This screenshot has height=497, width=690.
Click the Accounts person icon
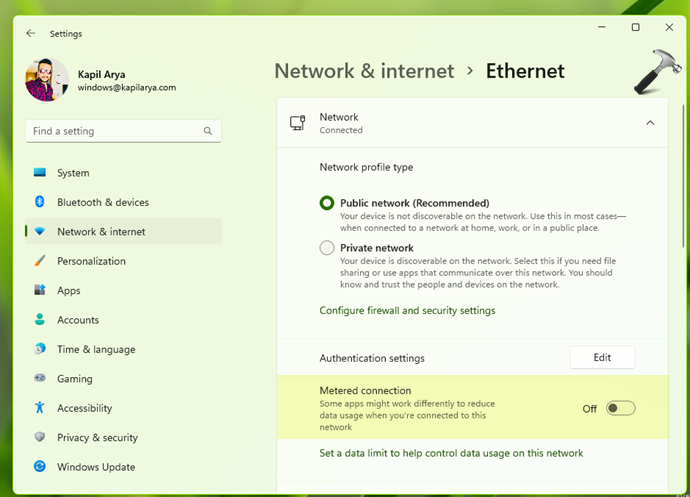click(x=40, y=320)
